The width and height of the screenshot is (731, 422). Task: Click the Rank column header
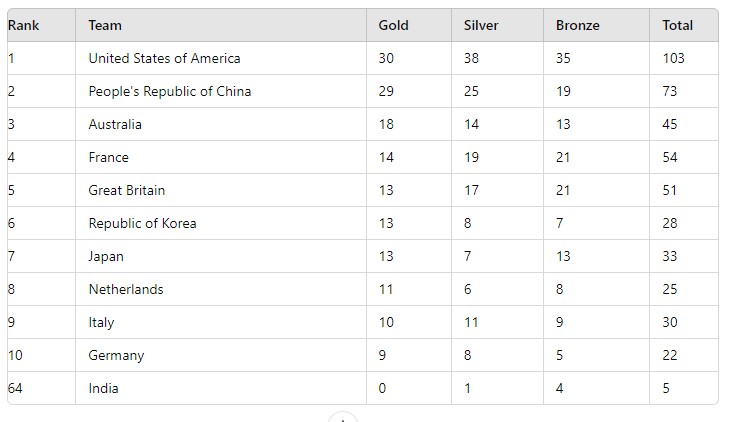tap(23, 25)
